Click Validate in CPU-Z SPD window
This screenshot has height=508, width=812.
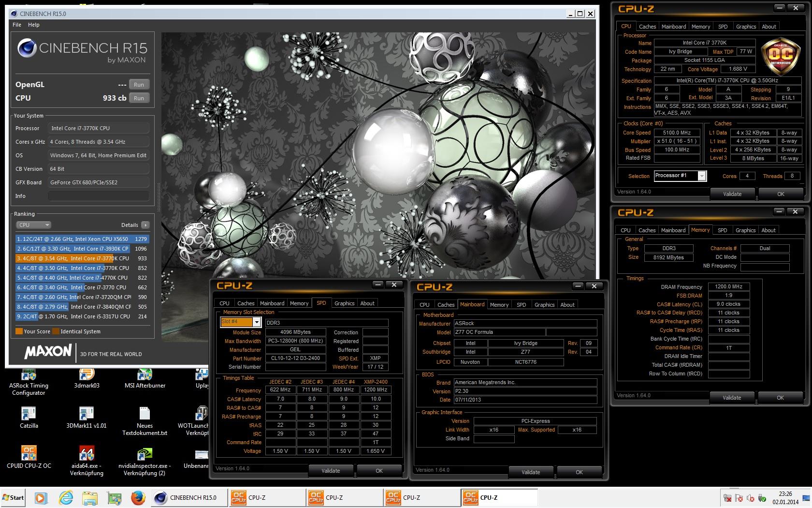click(x=331, y=471)
